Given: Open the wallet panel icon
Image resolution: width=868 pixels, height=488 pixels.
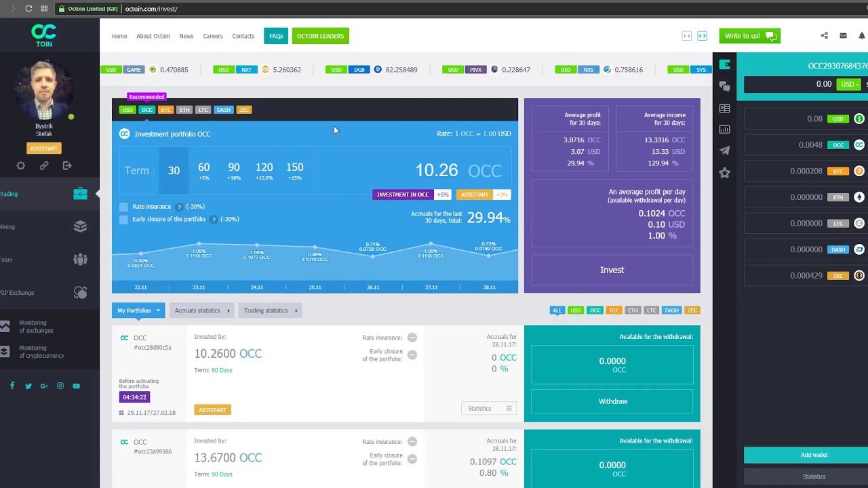Looking at the screenshot, I should (725, 65).
